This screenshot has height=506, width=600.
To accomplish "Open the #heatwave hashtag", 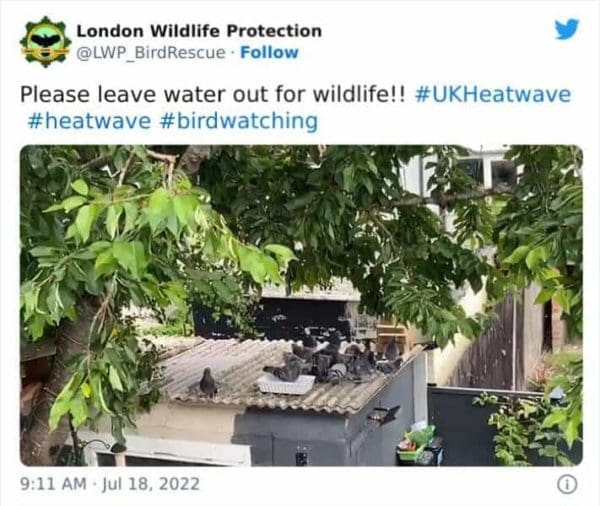I will coord(89,121).
